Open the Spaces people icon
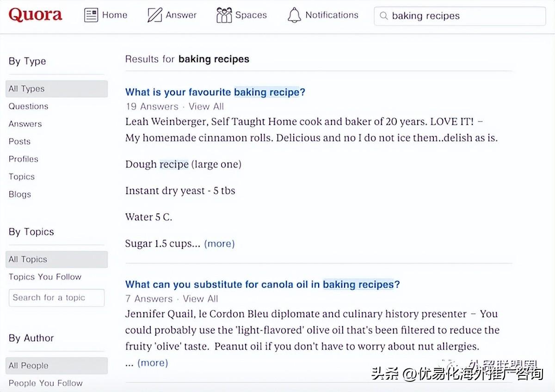The height and width of the screenshot is (392, 555). pyautogui.click(x=224, y=15)
